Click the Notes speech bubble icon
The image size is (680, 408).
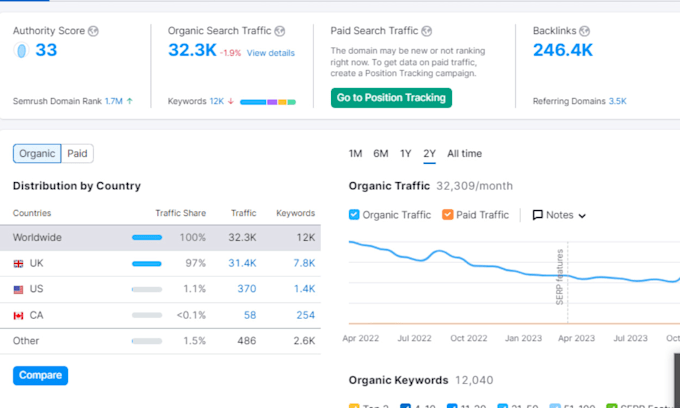[537, 215]
